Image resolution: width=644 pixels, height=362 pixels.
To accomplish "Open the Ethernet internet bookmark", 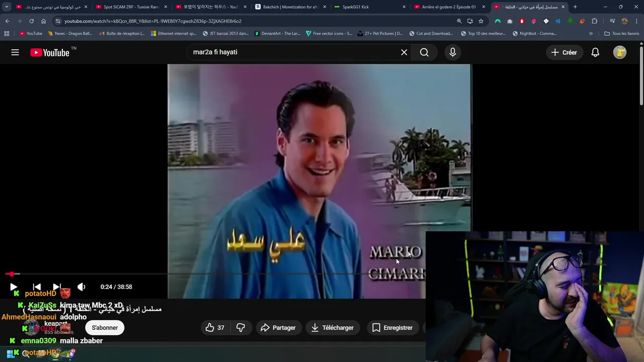I will coord(174,34).
